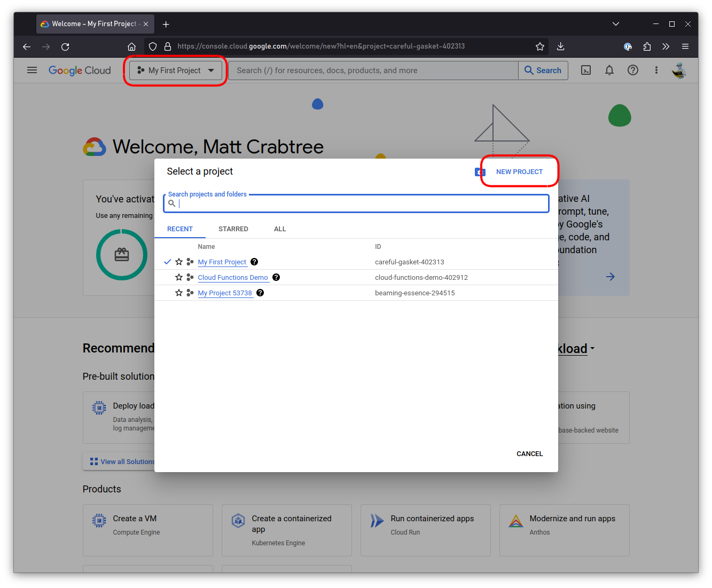
Task: Open the Create a containerized app card
Action: 287,530
